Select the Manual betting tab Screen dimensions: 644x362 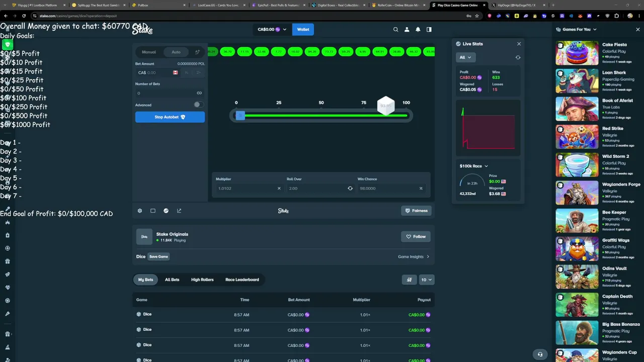148,52
